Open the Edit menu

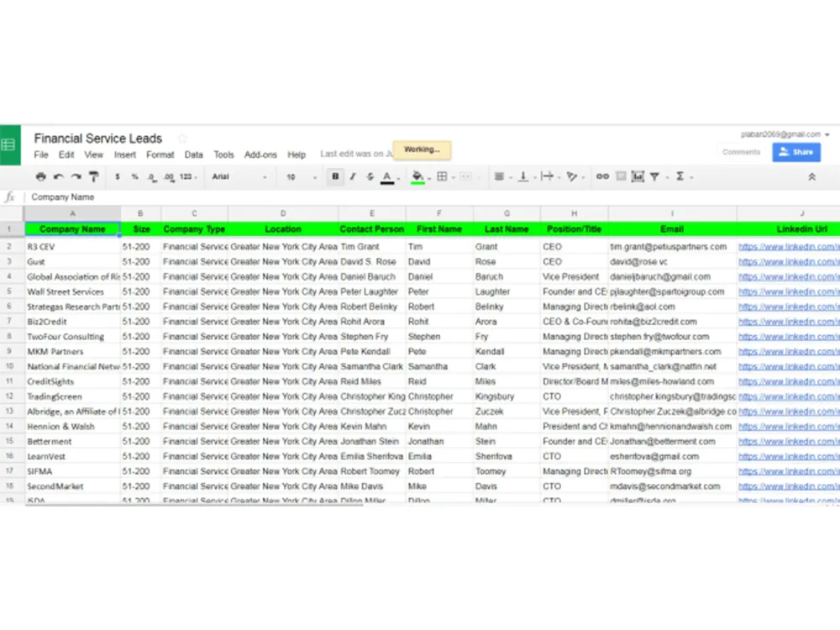66,155
